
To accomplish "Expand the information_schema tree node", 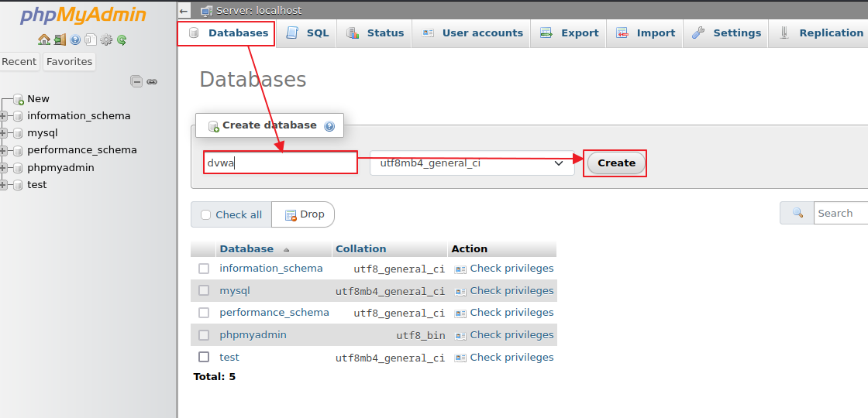I will coord(3,116).
